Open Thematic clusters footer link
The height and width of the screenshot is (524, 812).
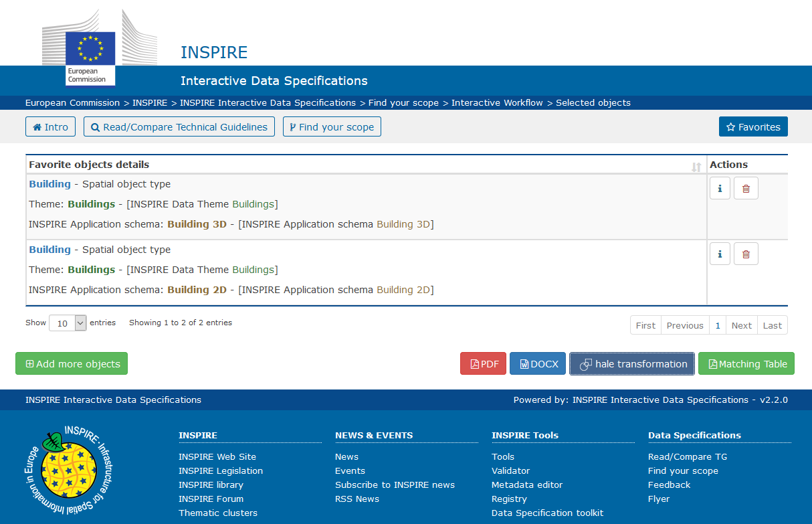[218, 513]
